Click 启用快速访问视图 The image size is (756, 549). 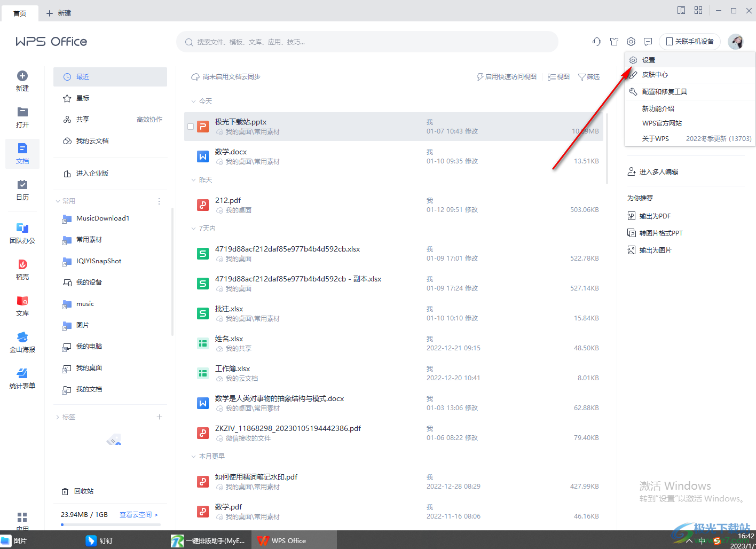506,77
